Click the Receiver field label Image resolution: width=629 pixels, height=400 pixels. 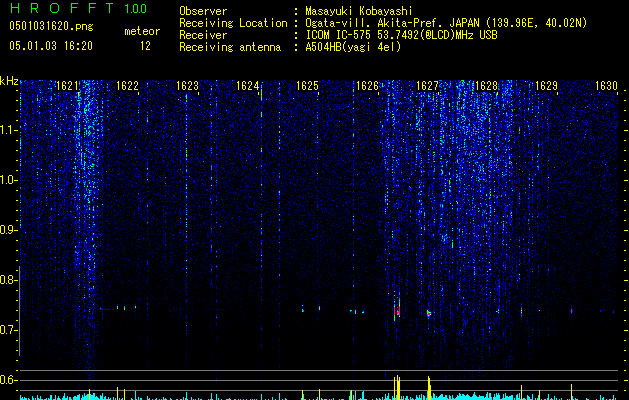tap(203, 35)
